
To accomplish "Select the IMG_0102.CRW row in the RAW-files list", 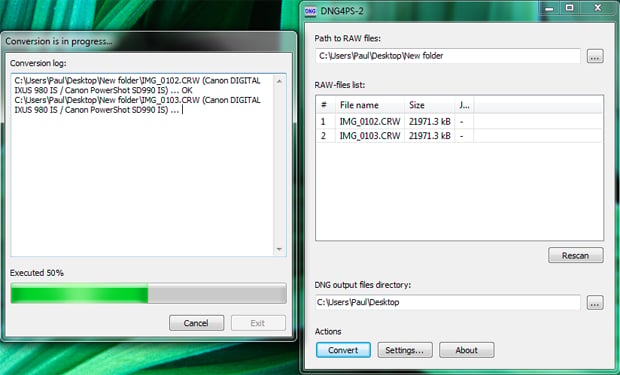I will click(x=459, y=121).
